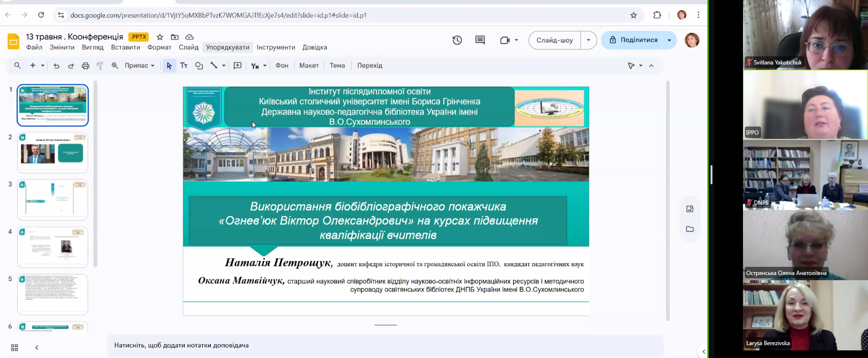This screenshot has height=358, width=868.
Task: Click the Google account avatar in Slides header
Action: click(692, 40)
